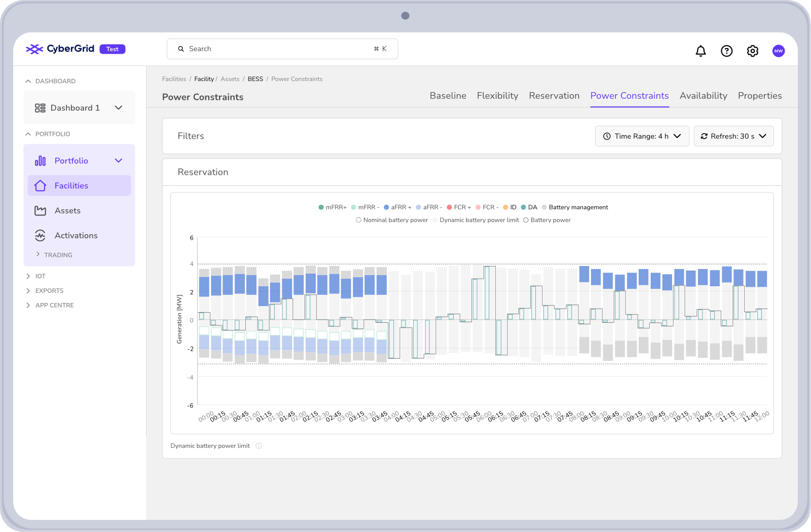Open settings gear icon

coord(752,51)
